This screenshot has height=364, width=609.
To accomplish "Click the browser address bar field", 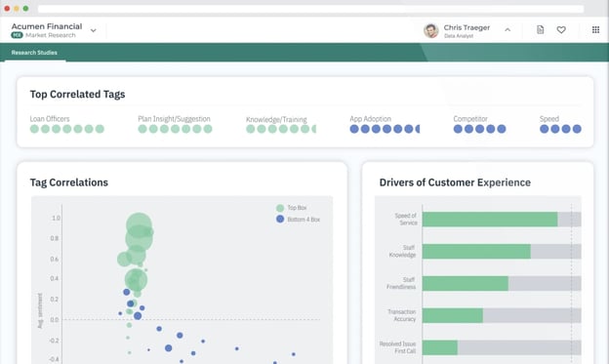I will pyautogui.click(x=310, y=9).
